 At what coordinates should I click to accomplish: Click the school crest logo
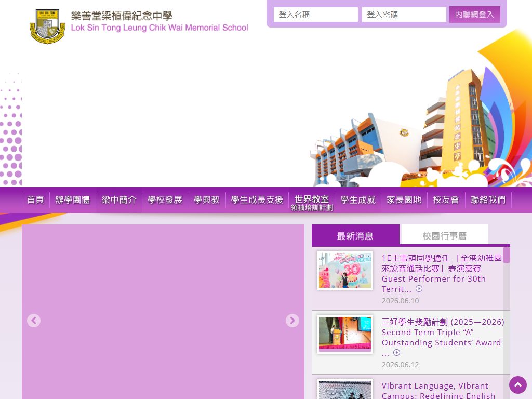pos(47,26)
